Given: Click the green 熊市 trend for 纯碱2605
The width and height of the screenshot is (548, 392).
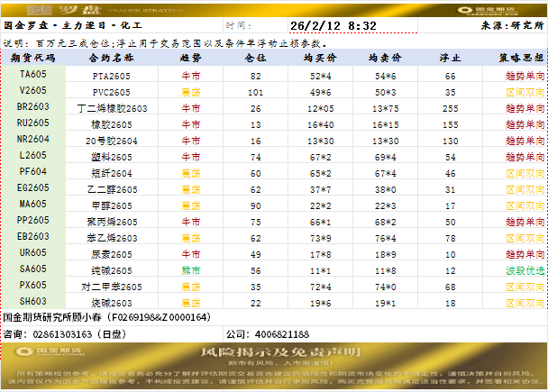Looking at the screenshot, I should [x=190, y=270].
